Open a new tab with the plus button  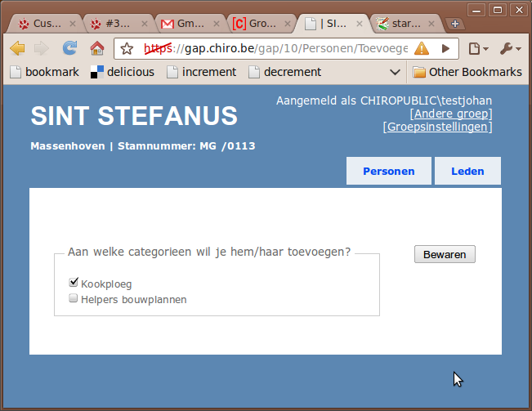[x=455, y=24]
